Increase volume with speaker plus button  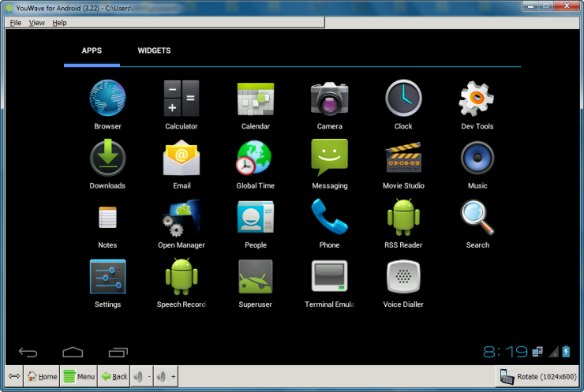tap(166, 376)
